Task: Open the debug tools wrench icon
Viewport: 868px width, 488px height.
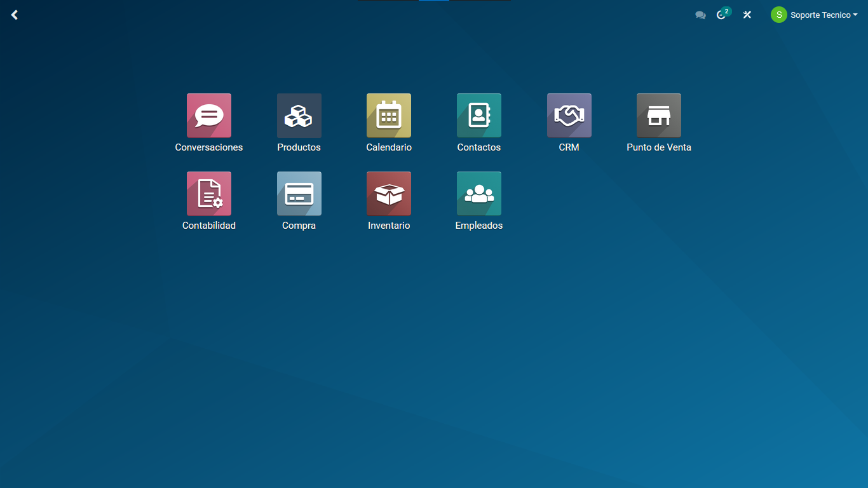Action: pos(747,15)
